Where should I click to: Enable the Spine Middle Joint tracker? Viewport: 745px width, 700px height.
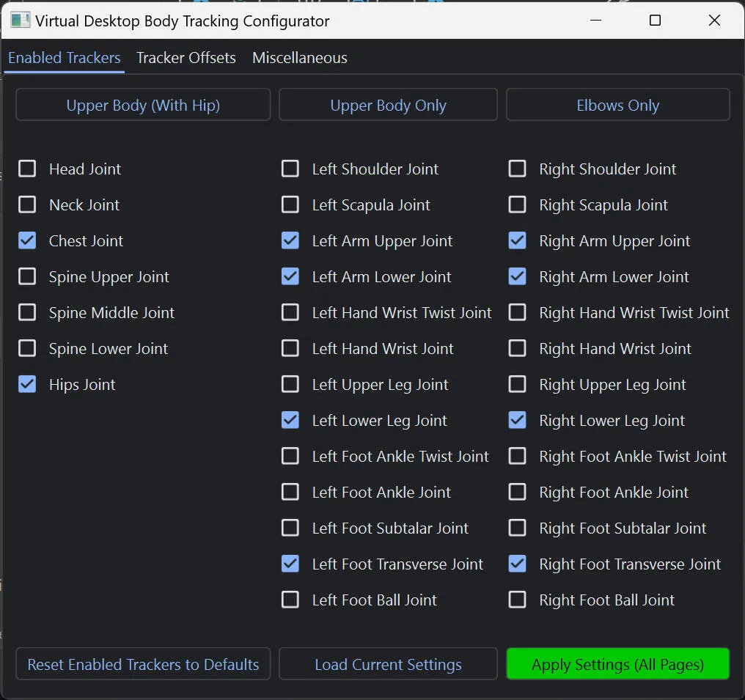click(27, 312)
